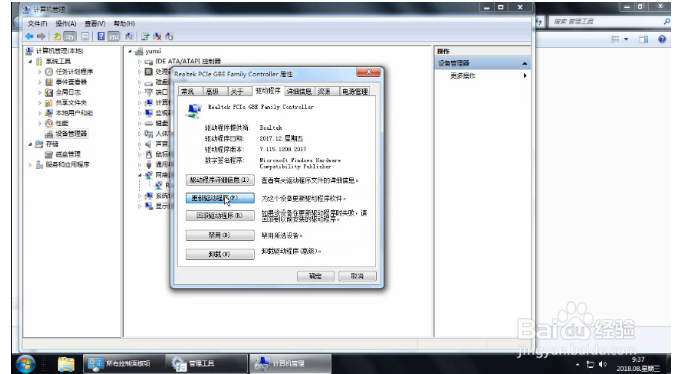Screen dimensions: 675x374
Task: Click 确定 in the properties dialog
Action: tap(316, 276)
